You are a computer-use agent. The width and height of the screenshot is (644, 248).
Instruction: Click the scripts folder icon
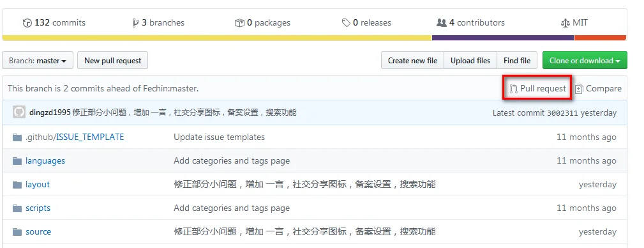tap(17, 208)
